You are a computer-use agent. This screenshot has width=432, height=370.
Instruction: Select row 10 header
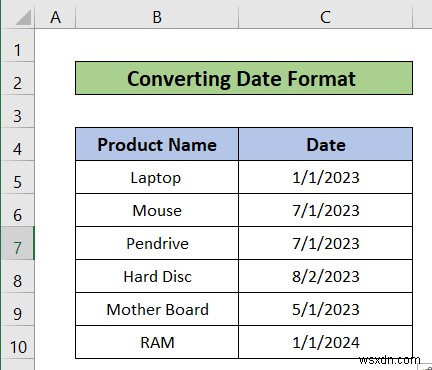(17, 342)
